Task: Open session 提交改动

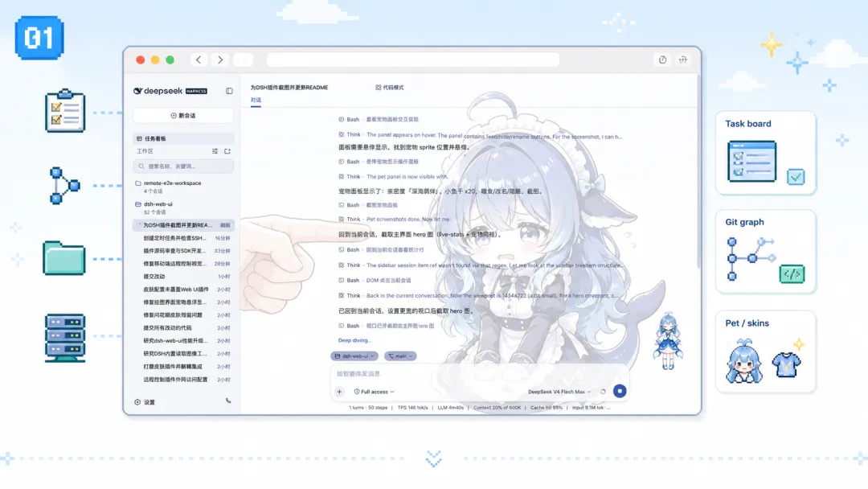Action: tap(183, 277)
